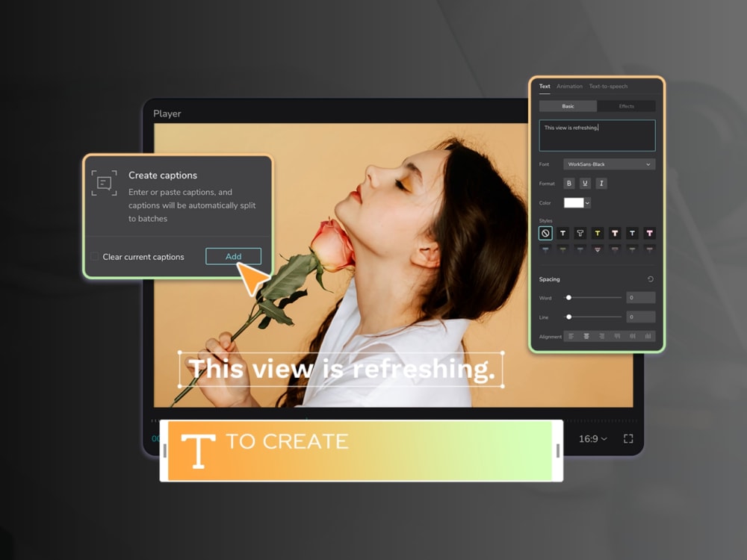Click the "Spacing" section label
Image resolution: width=747 pixels, height=560 pixels.
pos(549,279)
